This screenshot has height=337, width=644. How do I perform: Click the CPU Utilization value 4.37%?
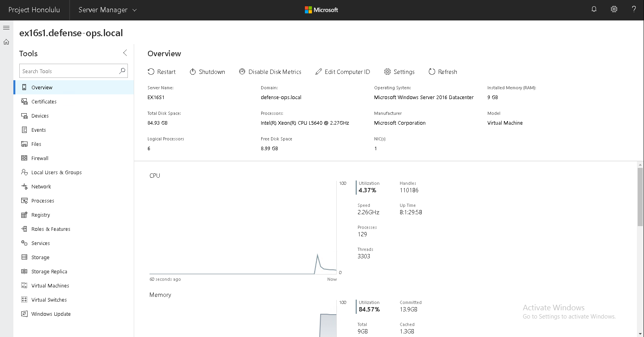[367, 190]
